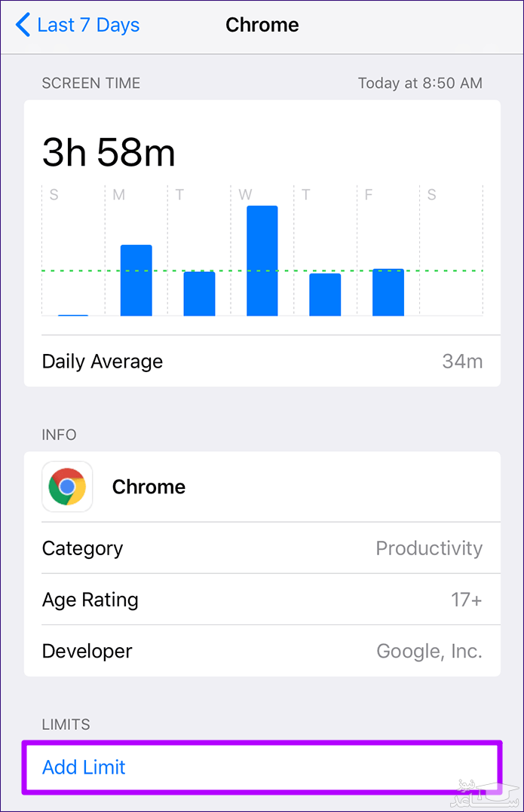The height and width of the screenshot is (812, 524).
Task: Select the Developer row
Action: 262,651
